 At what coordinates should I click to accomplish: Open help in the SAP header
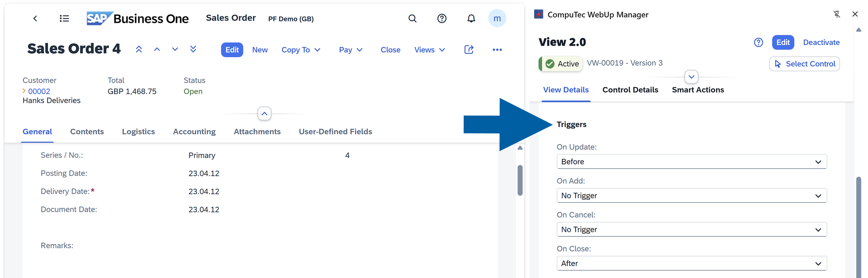point(442,18)
